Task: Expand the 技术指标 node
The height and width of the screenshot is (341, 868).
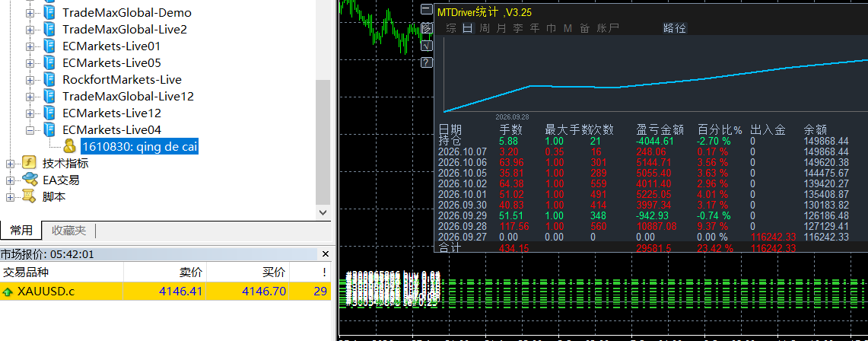Action: click(x=10, y=164)
